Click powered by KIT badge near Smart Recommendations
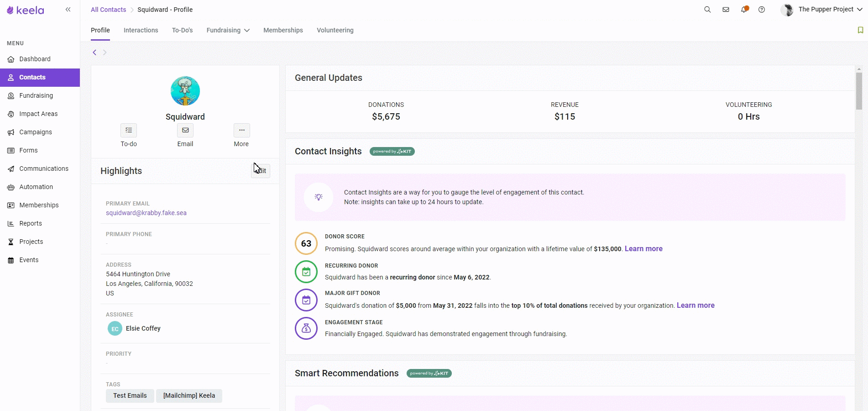The height and width of the screenshot is (411, 868). tap(429, 374)
